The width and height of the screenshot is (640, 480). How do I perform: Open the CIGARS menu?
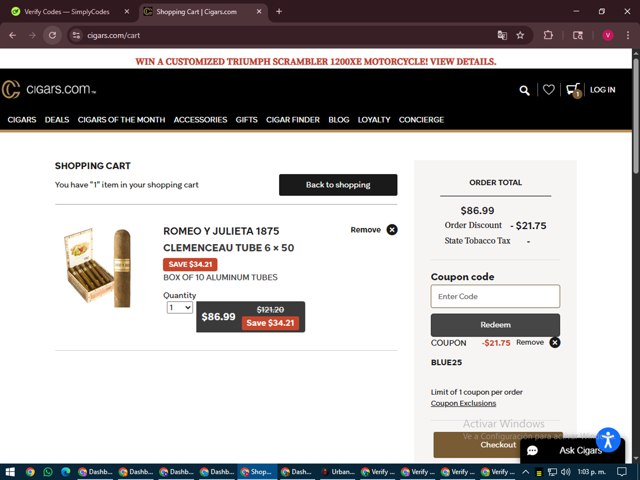coord(22,120)
